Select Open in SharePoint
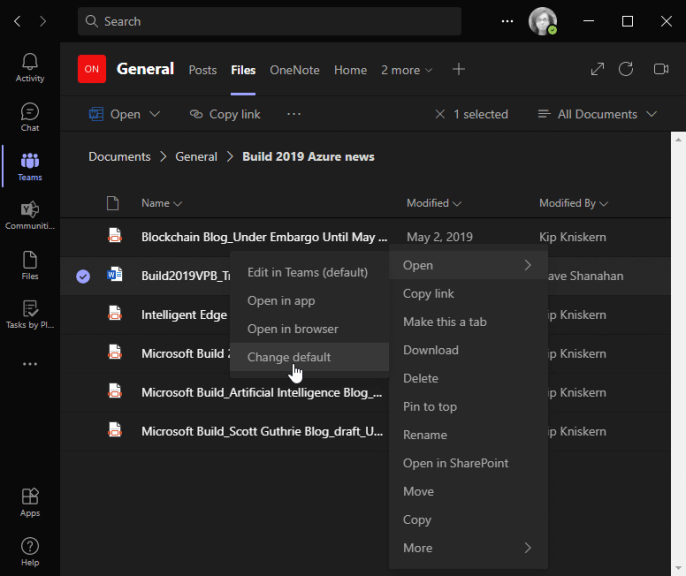Screen dimensions: 686x576 tap(468, 463)
